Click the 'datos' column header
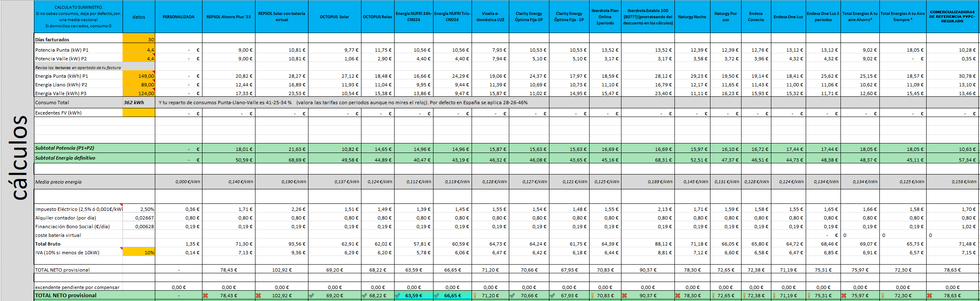 139,17
